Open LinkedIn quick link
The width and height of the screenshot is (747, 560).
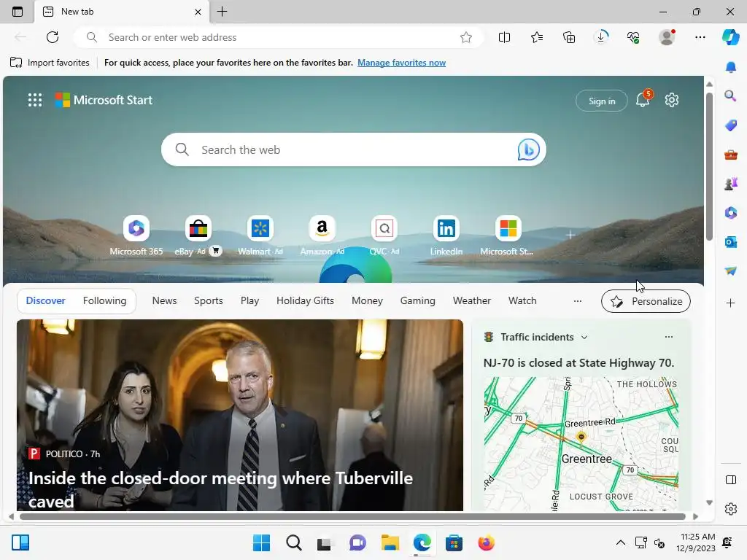pos(446,236)
